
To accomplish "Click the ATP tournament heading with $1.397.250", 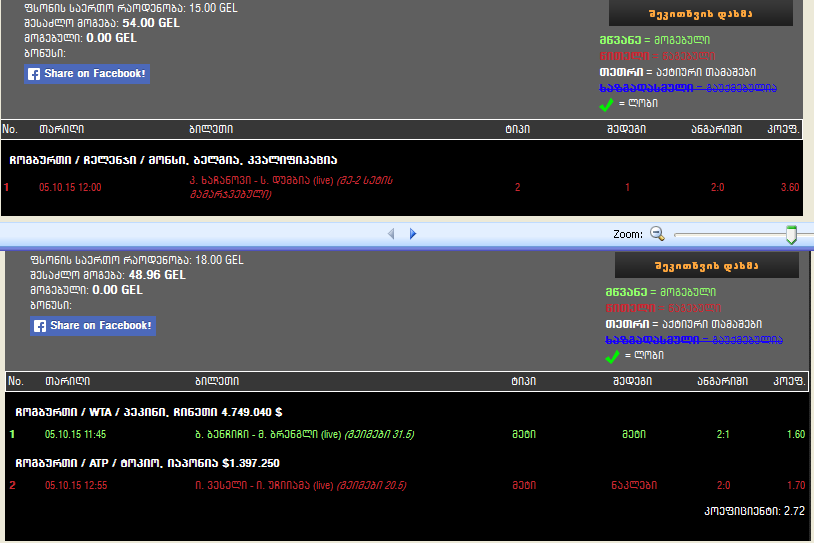I will [147, 463].
